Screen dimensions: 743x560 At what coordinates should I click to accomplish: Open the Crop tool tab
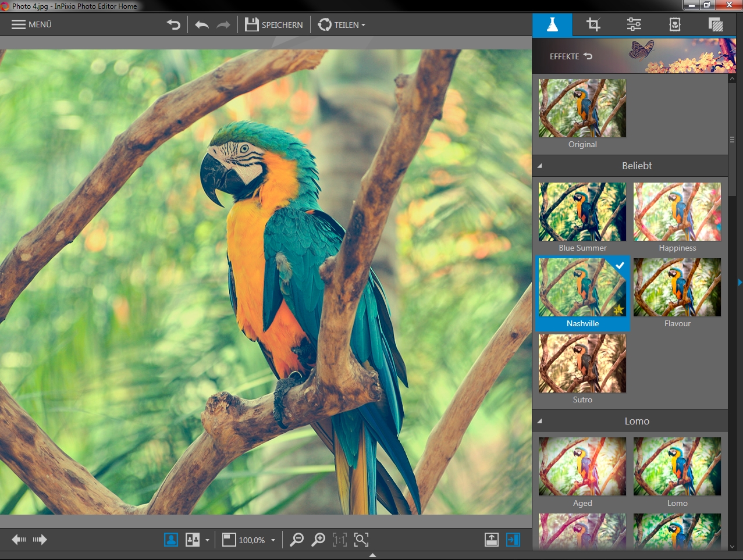(x=592, y=24)
